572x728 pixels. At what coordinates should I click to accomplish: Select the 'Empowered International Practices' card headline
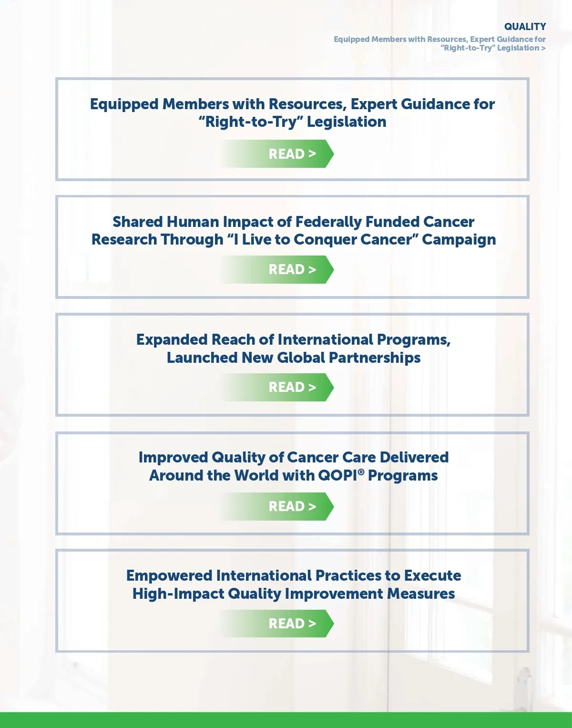(293, 584)
